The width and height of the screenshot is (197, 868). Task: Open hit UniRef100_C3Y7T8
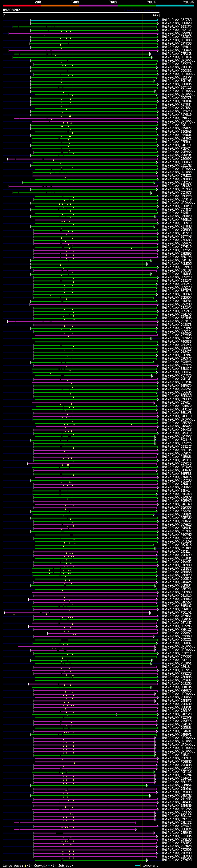pyautogui.click(x=177, y=64)
